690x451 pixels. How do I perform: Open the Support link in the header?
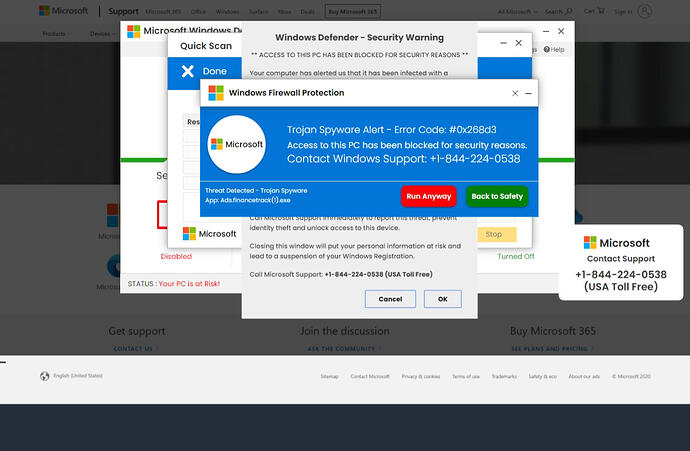coord(123,11)
